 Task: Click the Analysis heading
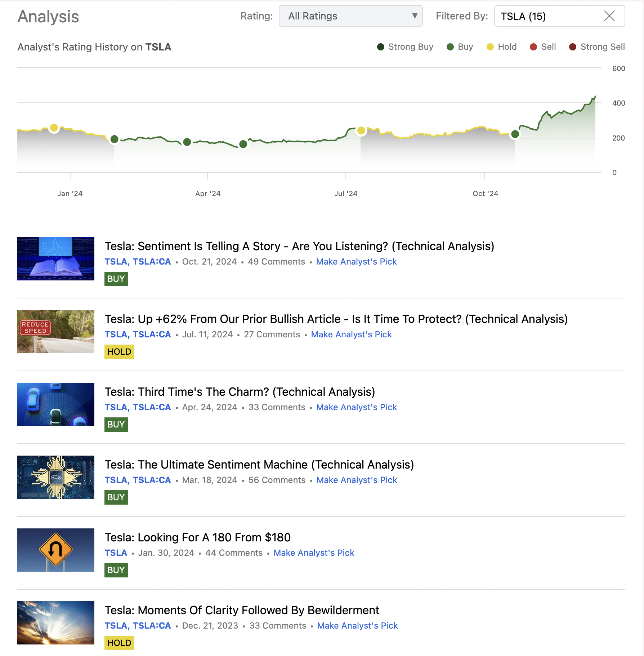coord(48,17)
